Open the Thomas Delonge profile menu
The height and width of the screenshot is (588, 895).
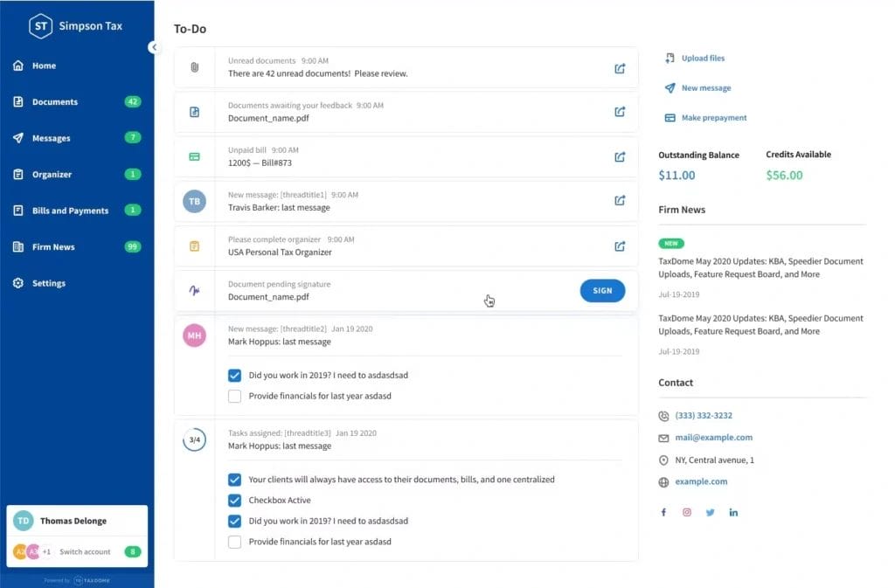(73, 522)
